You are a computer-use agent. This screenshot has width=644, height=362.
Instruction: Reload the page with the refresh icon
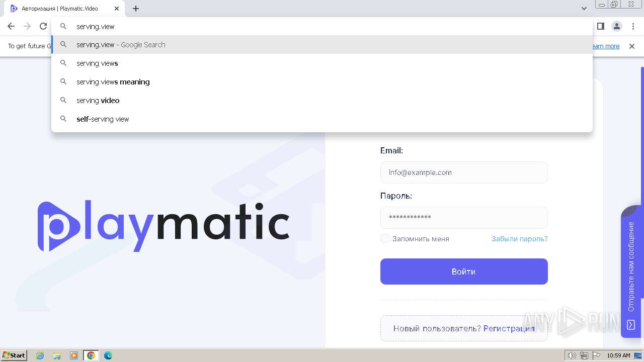(43, 26)
